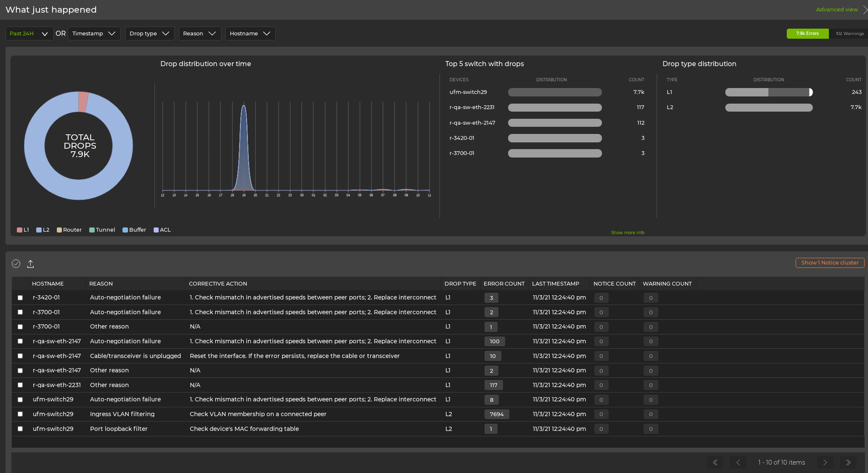This screenshot has width=868, height=473.
Task: Open the Past 24H dropdown
Action: (29, 34)
